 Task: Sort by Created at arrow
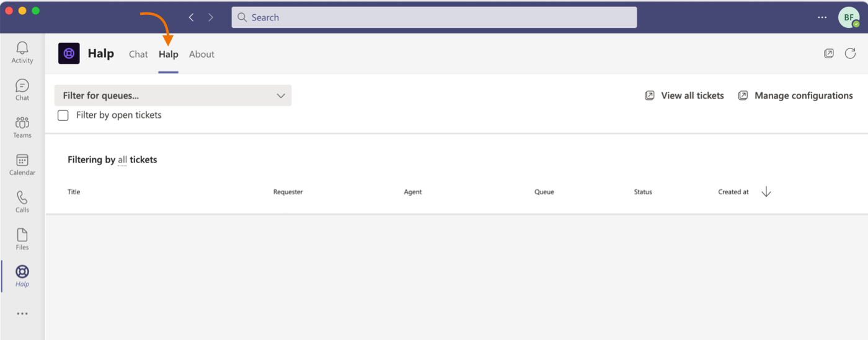[x=766, y=192]
